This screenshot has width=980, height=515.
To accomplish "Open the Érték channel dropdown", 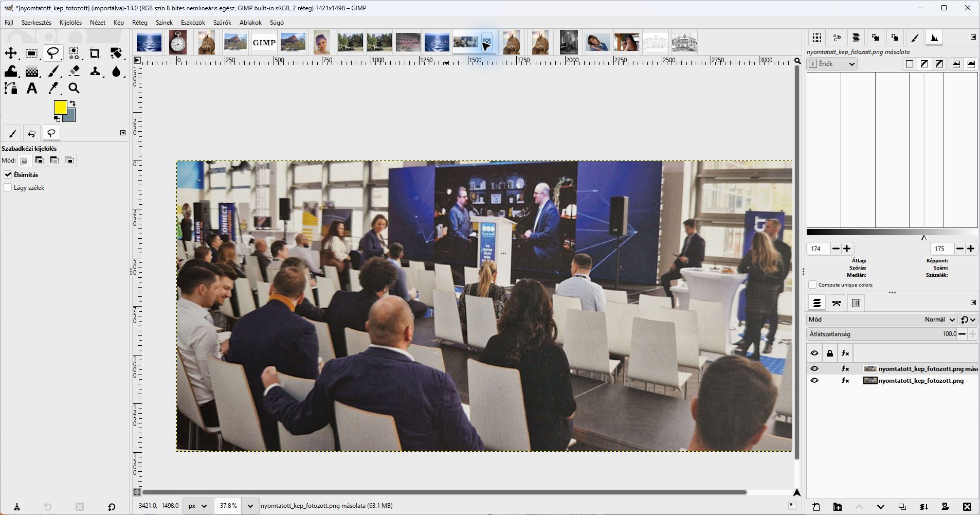I will [x=832, y=64].
